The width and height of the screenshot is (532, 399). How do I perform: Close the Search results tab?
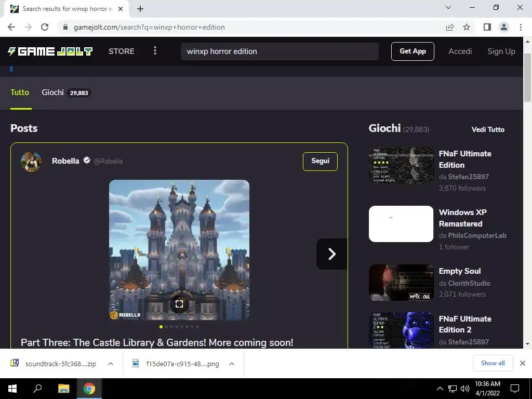(121, 9)
